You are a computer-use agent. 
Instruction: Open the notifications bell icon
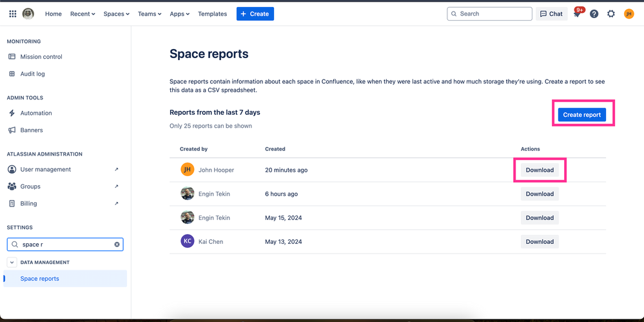[x=577, y=14]
